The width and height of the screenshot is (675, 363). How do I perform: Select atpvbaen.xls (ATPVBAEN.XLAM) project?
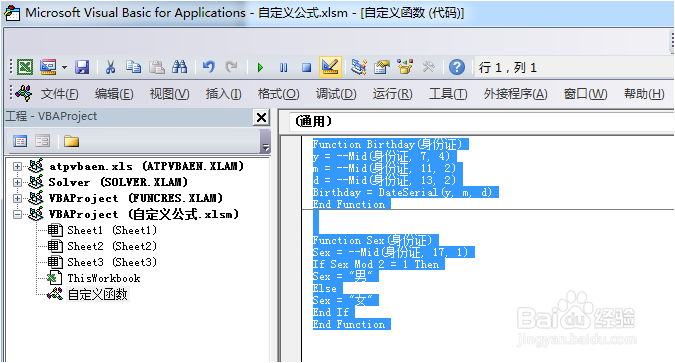click(146, 166)
